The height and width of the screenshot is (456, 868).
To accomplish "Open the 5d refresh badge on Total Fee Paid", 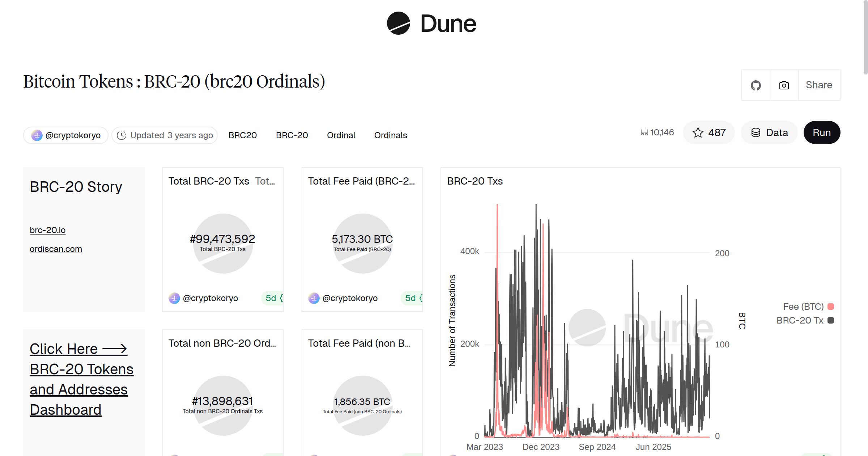I will pos(411,298).
